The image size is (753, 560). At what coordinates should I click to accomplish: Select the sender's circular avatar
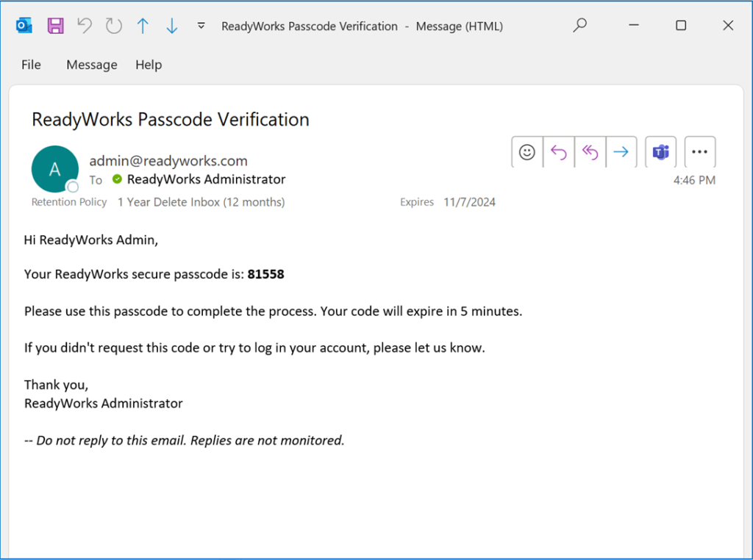(x=55, y=169)
